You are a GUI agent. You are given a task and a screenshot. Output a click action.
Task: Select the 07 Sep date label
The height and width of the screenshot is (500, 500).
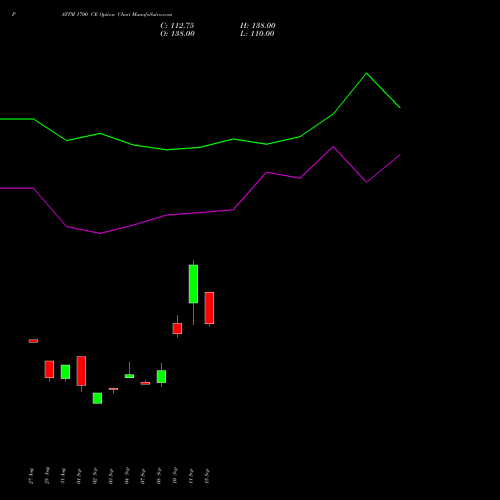tap(143, 476)
